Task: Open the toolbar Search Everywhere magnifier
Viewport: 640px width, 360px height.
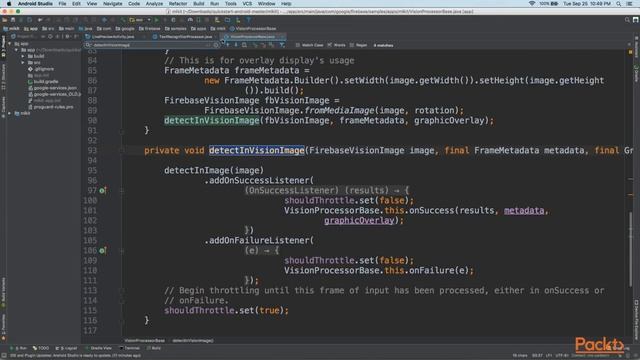Action: [x=627, y=20]
